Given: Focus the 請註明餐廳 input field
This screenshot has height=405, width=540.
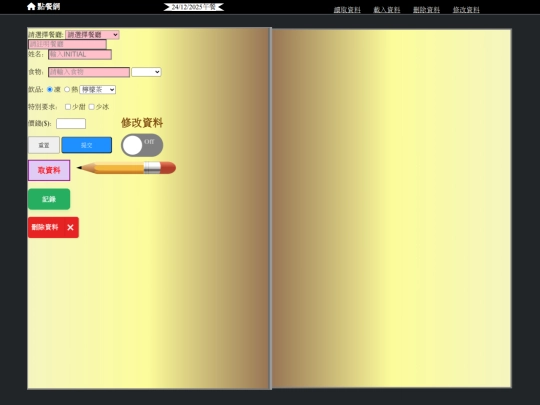Looking at the screenshot, I should pos(67,44).
